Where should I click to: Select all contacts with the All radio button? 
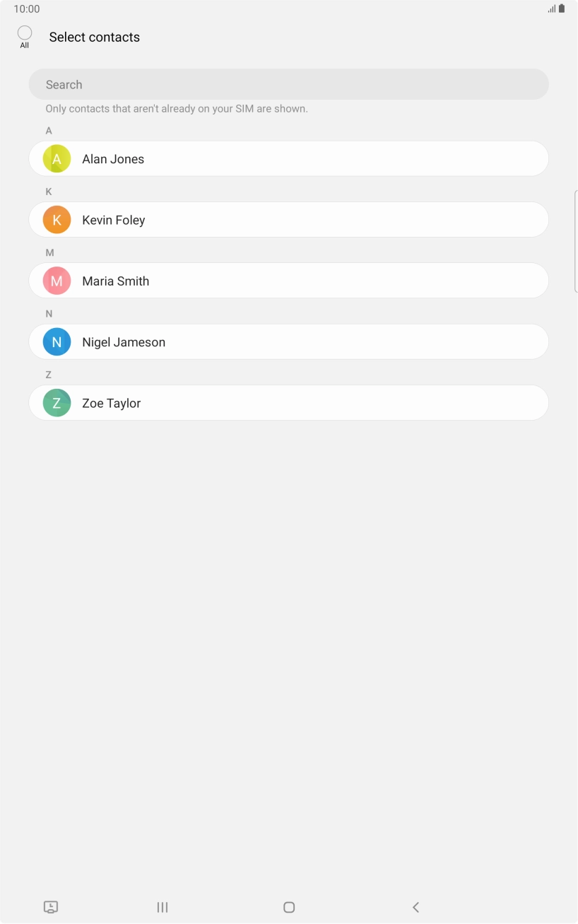tap(25, 33)
